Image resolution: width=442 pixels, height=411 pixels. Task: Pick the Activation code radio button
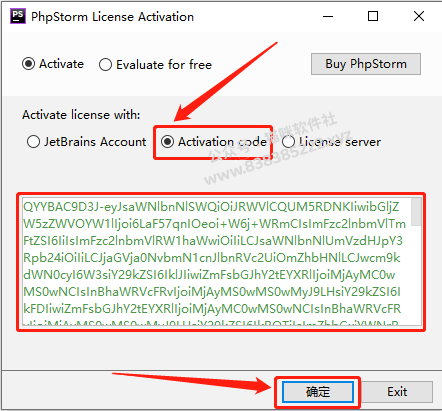pyautogui.click(x=214, y=142)
